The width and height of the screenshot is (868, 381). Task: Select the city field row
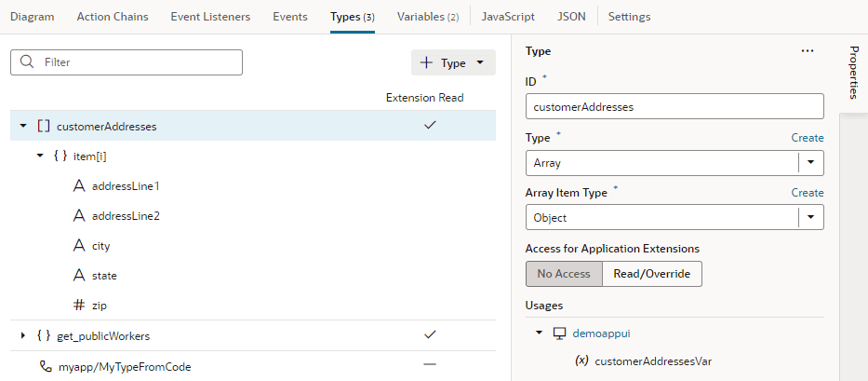(253, 246)
